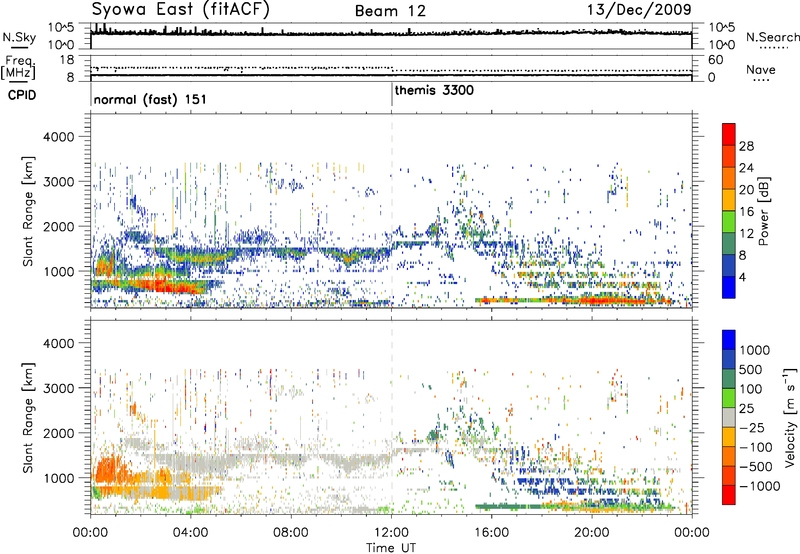Click the power panel "Slant Range [km]" label
Viewport: 800px width, 554px height.
(x=28, y=211)
